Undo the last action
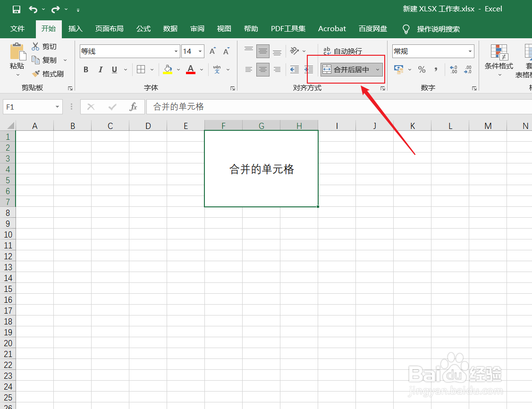Screen dimensions: 532x409 pyautogui.click(x=33, y=9)
